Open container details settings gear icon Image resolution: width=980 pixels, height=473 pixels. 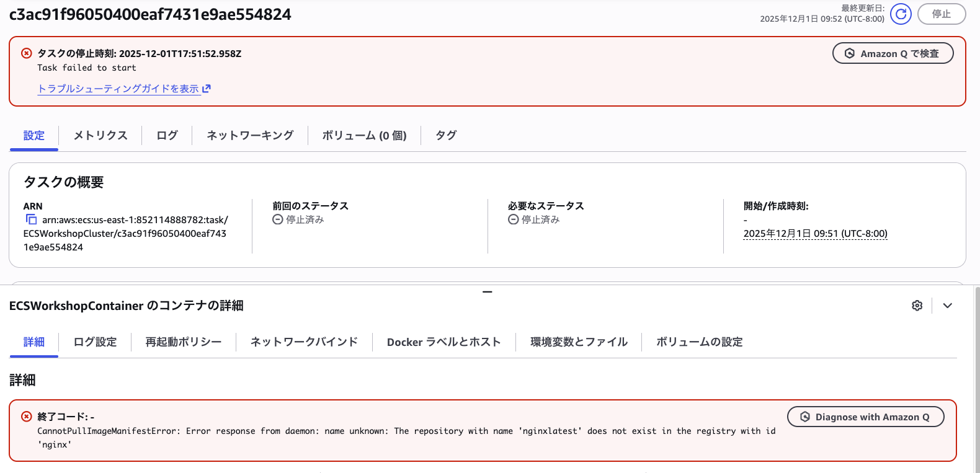(917, 306)
